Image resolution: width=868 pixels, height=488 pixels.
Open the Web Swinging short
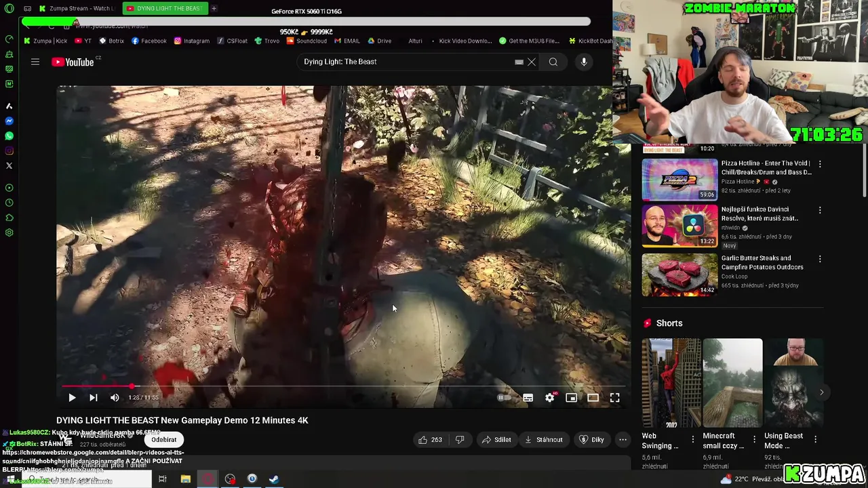pyautogui.click(x=671, y=383)
